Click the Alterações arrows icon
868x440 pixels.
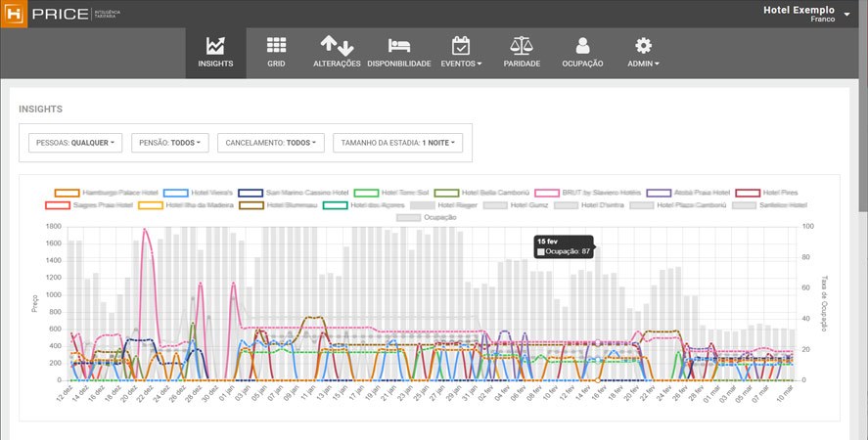[337, 46]
